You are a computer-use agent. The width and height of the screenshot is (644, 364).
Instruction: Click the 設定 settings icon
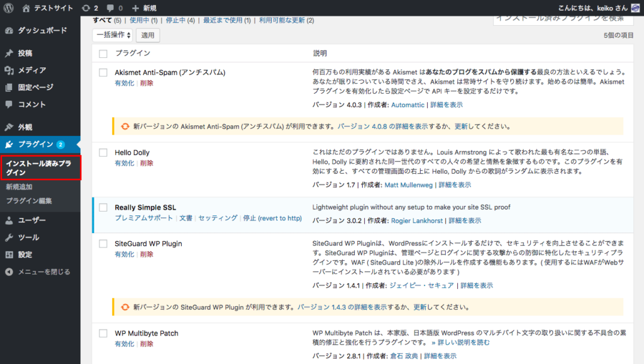[x=9, y=255]
